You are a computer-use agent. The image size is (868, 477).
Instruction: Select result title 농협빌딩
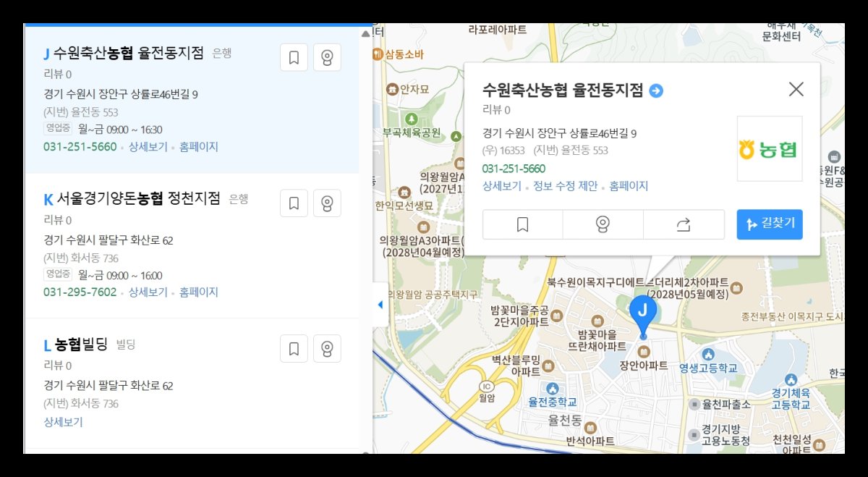pos(81,344)
